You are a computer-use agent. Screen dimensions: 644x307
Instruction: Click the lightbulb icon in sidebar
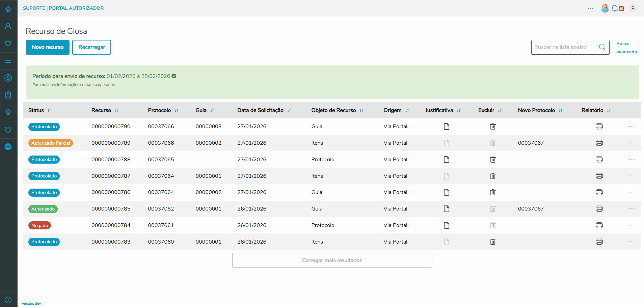point(8,112)
